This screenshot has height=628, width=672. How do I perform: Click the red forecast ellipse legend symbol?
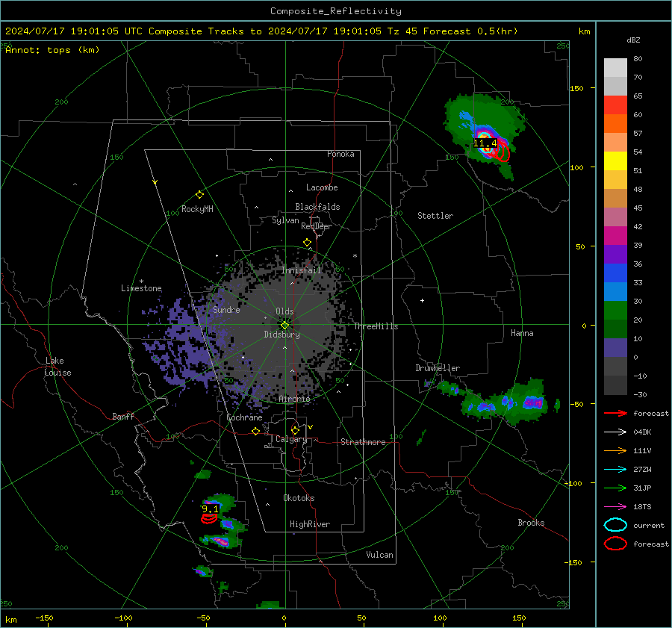pyautogui.click(x=615, y=544)
